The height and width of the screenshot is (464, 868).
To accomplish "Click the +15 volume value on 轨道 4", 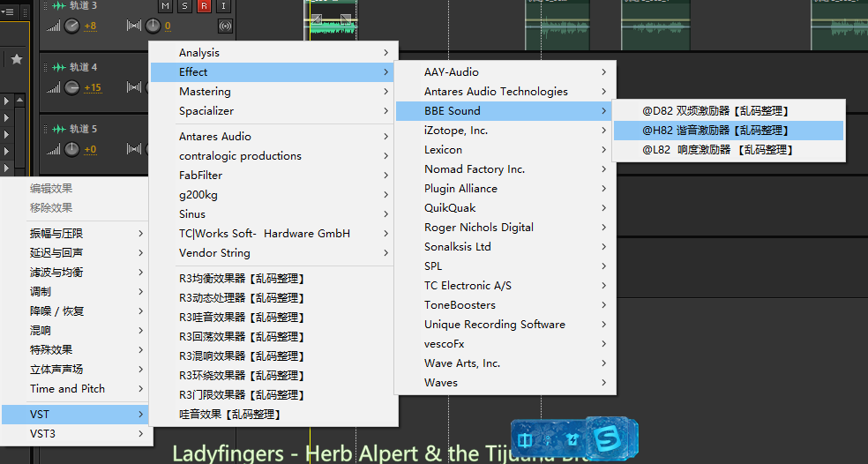I will tap(93, 87).
